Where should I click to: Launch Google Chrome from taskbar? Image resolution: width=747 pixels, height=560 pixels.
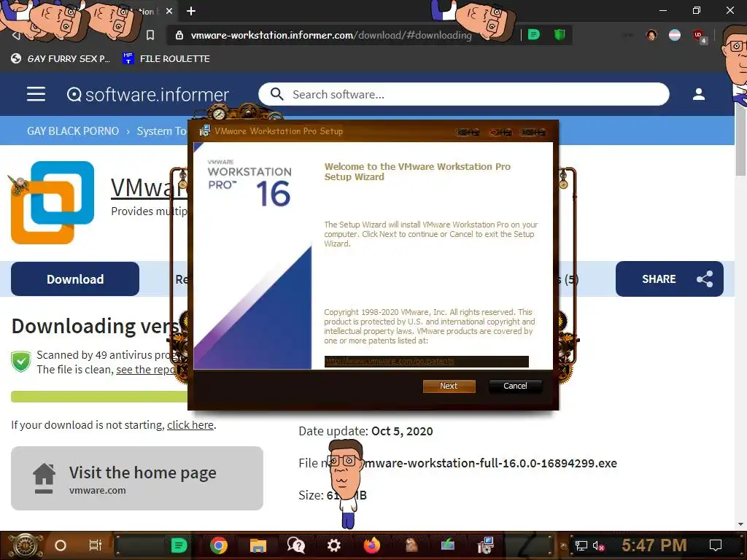(219, 545)
